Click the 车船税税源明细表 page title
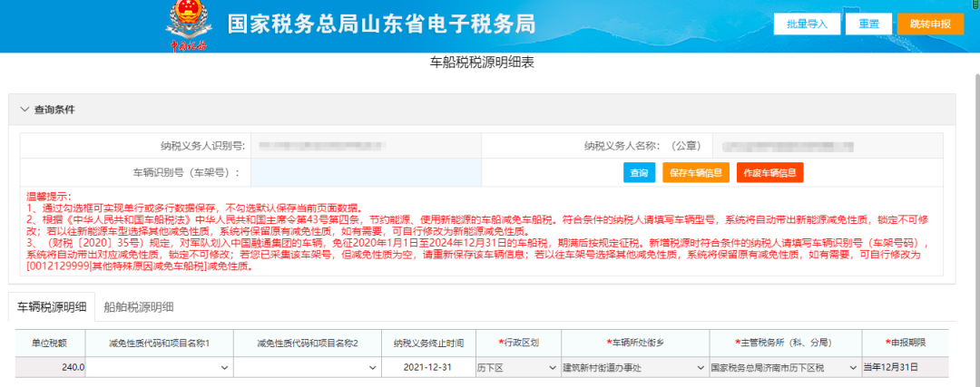Viewport: 980px width, 387px height. click(x=482, y=63)
